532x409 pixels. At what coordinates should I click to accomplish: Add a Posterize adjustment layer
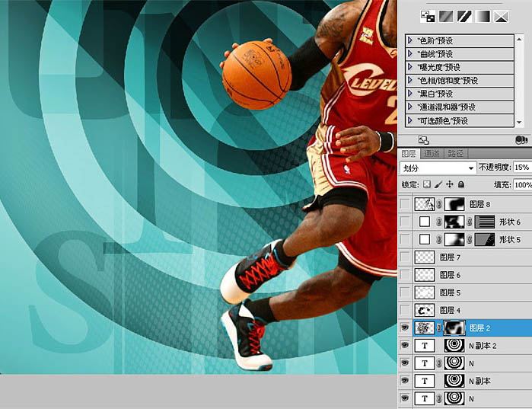pos(446,16)
